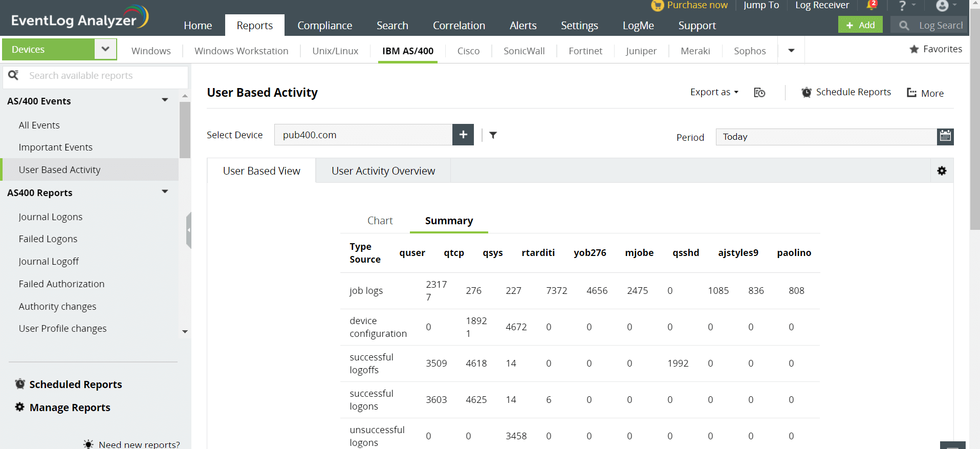Click the Schedule Reports alarm clock icon
The width and height of the screenshot is (980, 449).
(807, 92)
